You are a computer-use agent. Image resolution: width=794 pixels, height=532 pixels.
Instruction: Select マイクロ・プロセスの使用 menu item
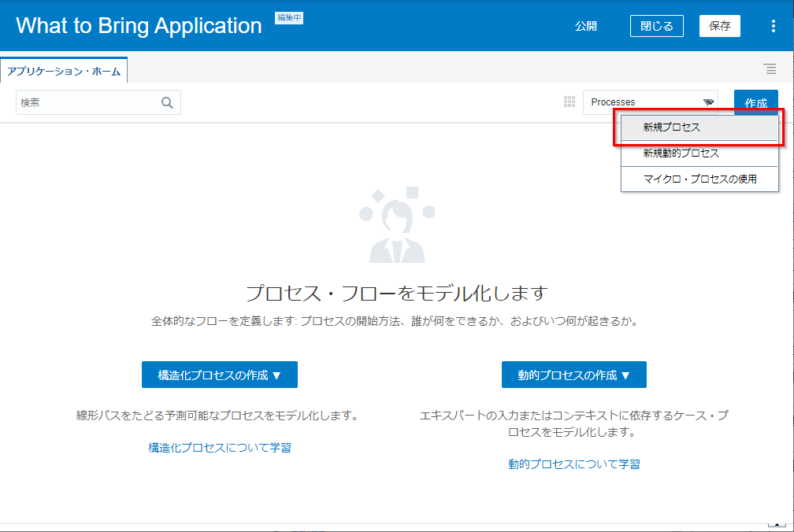click(699, 179)
